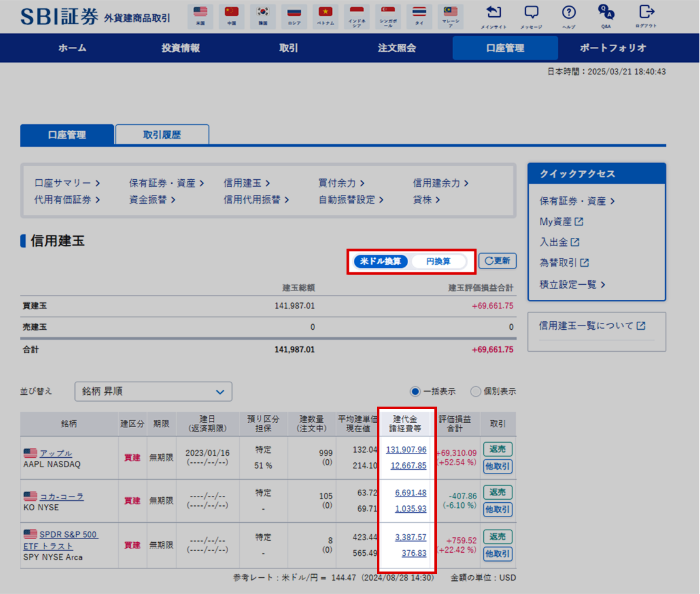Open 保有証券・資産 in the sub-menu
The width and height of the screenshot is (700, 594).
166,183
